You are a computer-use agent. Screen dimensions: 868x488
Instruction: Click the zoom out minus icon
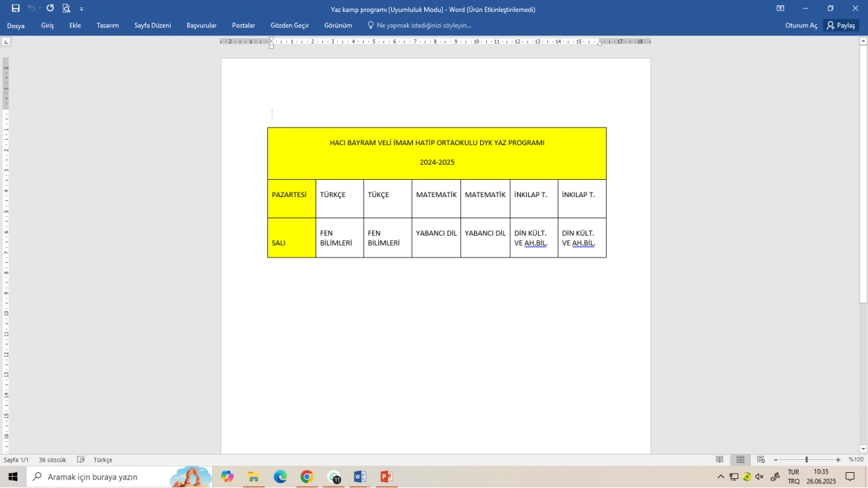point(775,459)
